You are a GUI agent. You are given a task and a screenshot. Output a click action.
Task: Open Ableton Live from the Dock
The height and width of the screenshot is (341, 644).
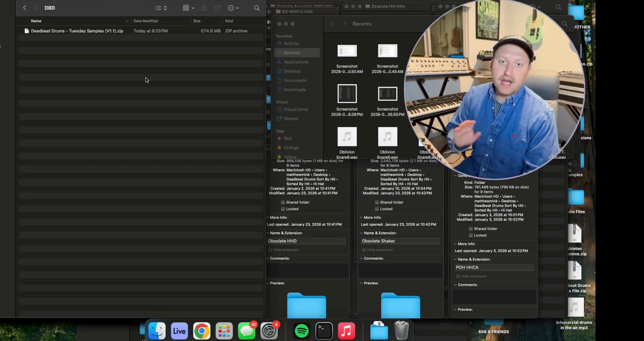tap(179, 331)
